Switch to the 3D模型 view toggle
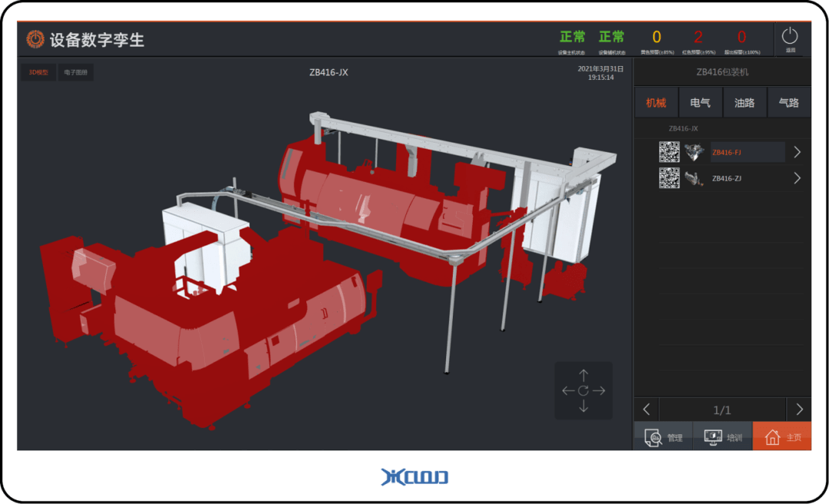 38,73
